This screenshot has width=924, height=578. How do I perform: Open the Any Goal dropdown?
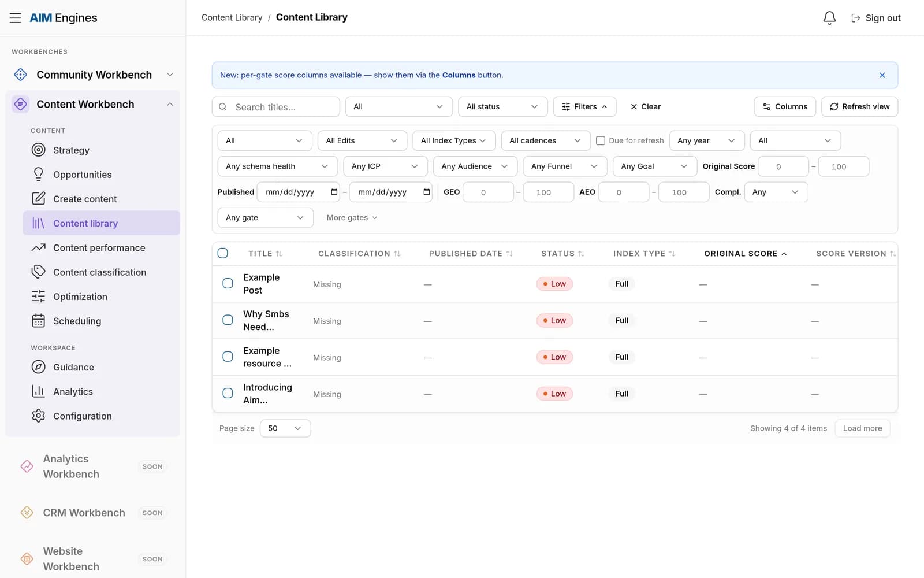pyautogui.click(x=655, y=166)
